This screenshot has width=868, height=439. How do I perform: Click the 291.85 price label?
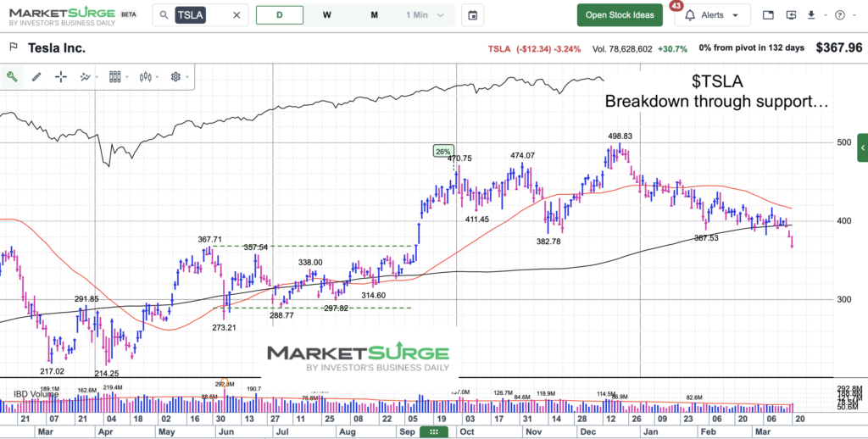click(x=86, y=299)
